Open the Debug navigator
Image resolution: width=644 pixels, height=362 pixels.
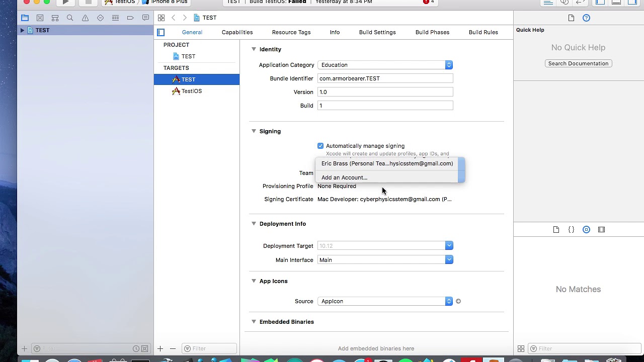click(115, 18)
